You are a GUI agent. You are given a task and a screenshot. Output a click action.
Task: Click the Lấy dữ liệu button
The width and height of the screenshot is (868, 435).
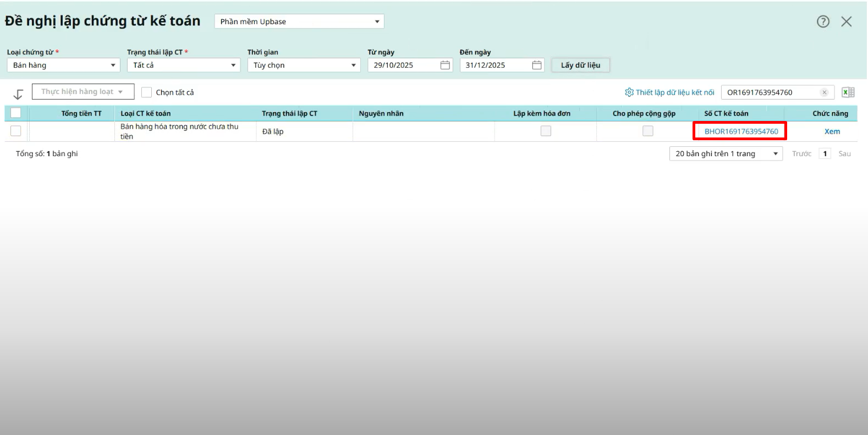(580, 65)
